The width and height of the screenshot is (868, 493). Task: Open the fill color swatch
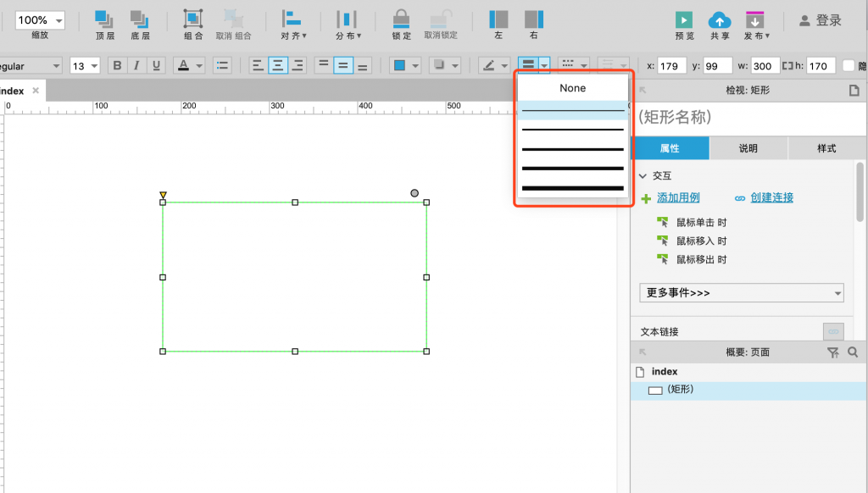click(398, 65)
